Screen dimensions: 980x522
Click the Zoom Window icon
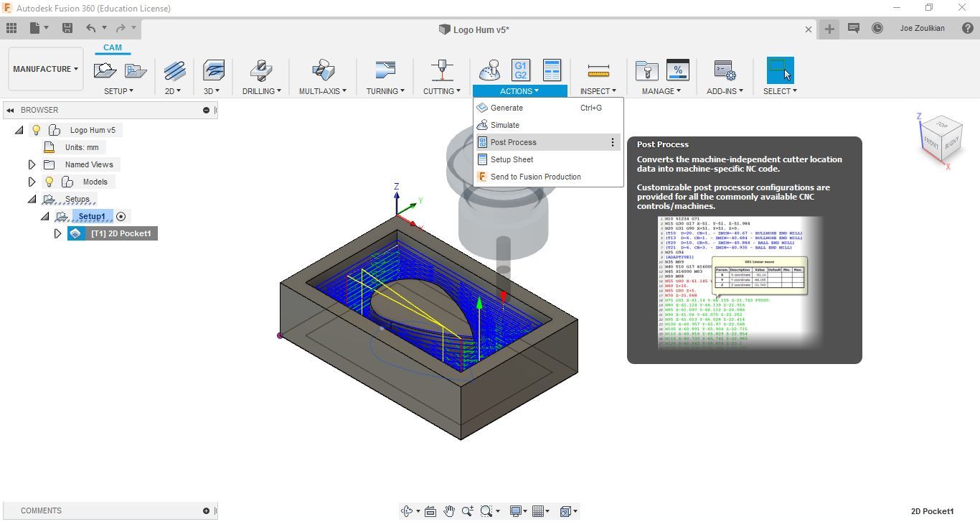point(487,511)
